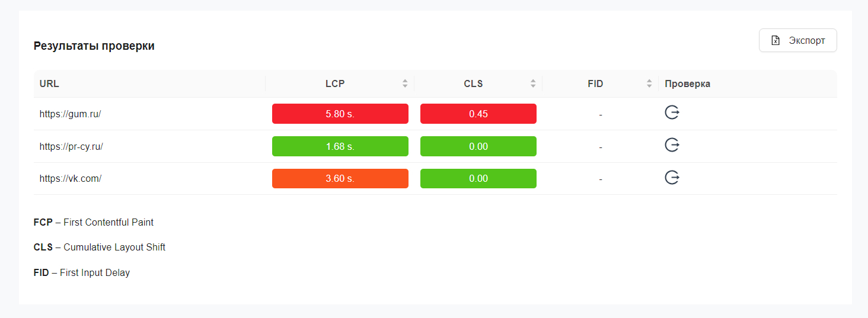Click the red 0.45 CLS value
Image resolution: width=868 pixels, height=318 pixels.
pyautogui.click(x=478, y=114)
